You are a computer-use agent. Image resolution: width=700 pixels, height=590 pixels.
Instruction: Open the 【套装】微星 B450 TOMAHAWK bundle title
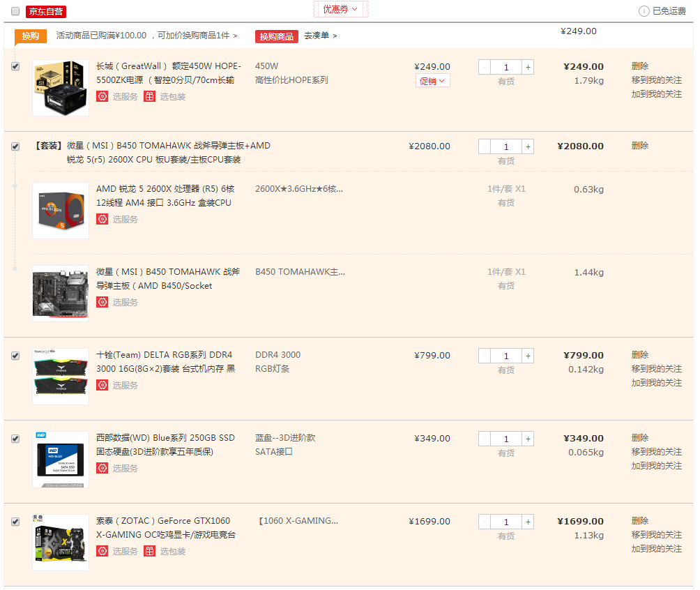pyautogui.click(x=152, y=153)
